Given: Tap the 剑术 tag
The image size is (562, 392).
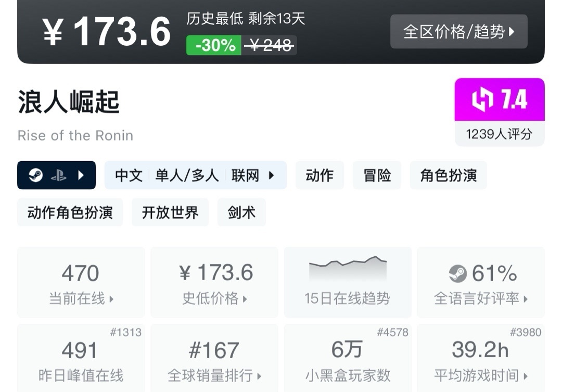Looking at the screenshot, I should pos(241,212).
